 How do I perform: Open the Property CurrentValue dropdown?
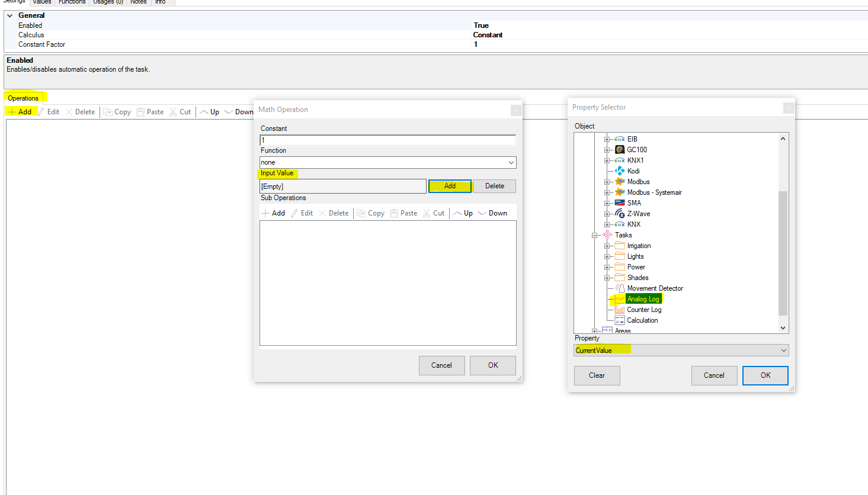click(783, 351)
